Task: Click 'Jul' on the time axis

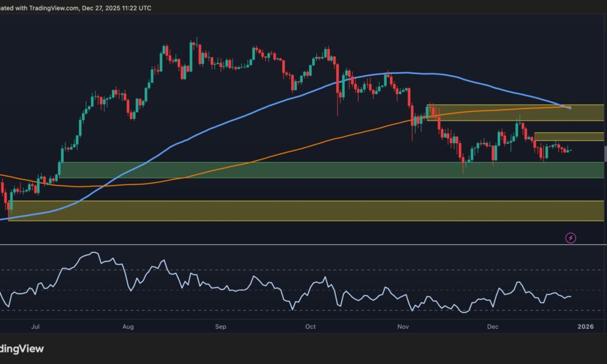Action: [36, 326]
